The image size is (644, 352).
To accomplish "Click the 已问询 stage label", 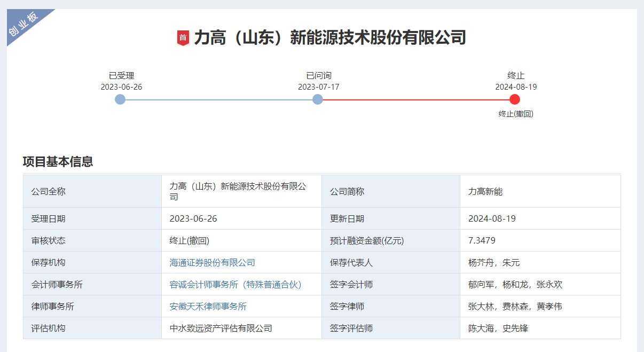I will 319,76.
